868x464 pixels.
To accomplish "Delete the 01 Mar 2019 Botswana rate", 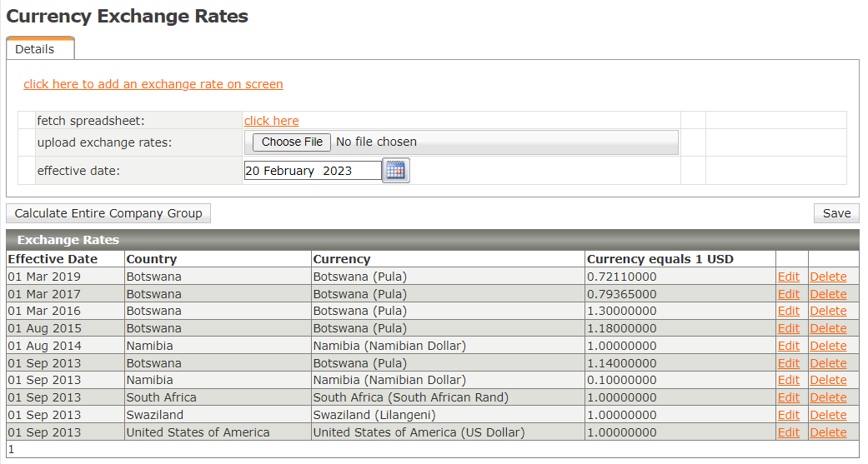I will (828, 277).
